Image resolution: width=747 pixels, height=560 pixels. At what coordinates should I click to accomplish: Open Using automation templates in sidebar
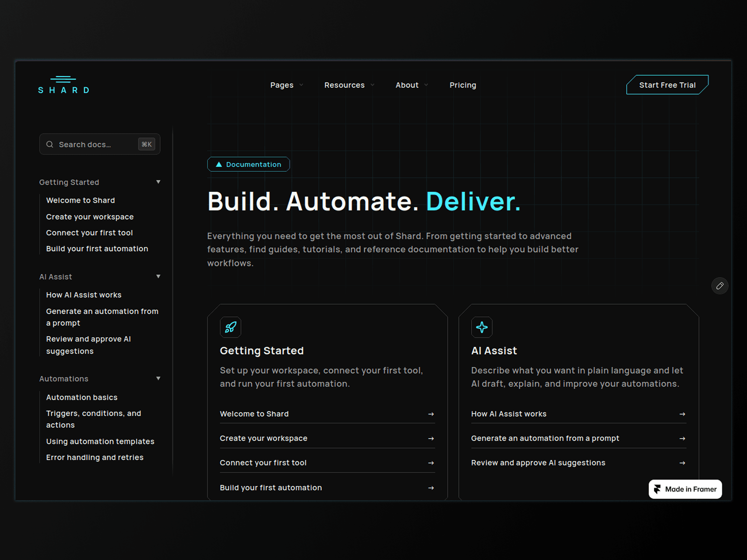coord(100,441)
